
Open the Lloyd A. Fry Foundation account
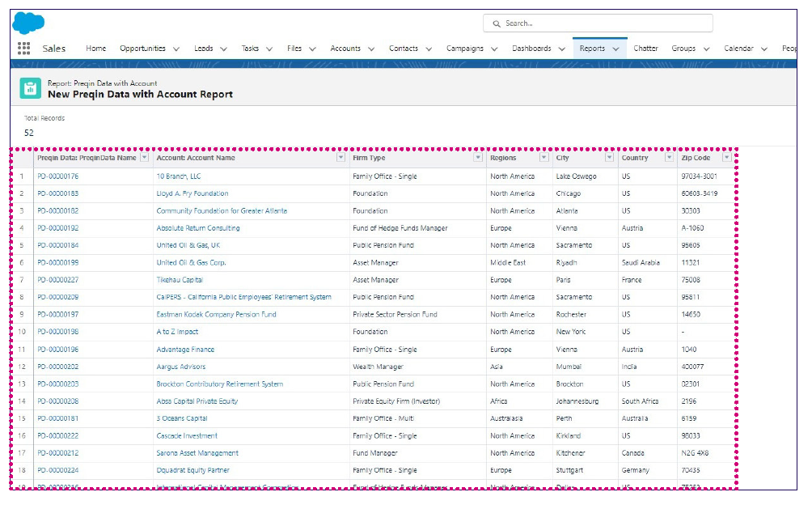192,193
